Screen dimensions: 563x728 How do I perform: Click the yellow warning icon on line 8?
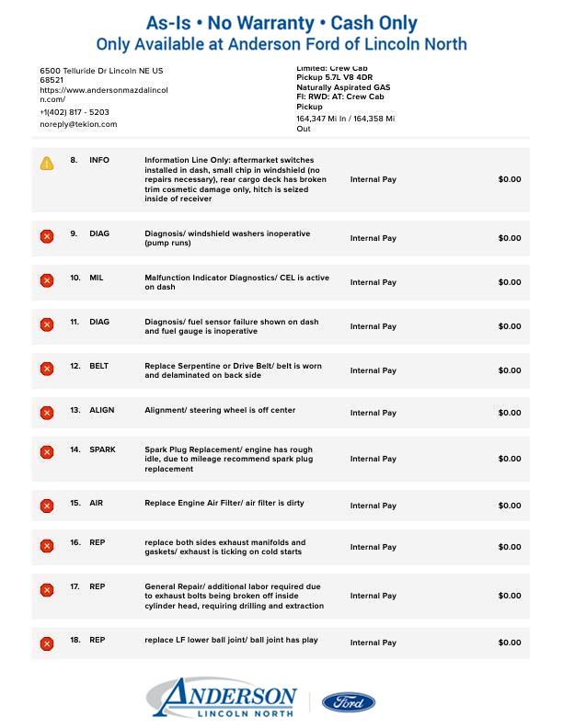point(47,164)
